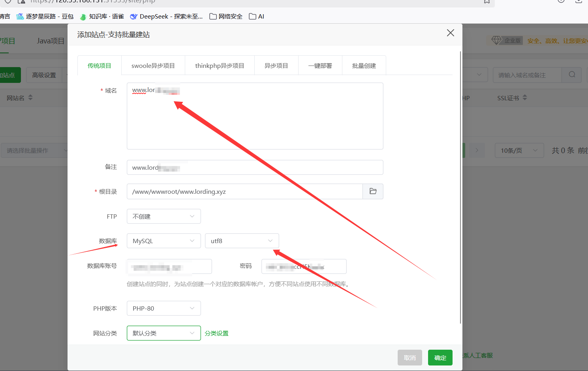Open the utf8 charset dropdown
Image resolution: width=588 pixels, height=371 pixels.
pyautogui.click(x=242, y=241)
